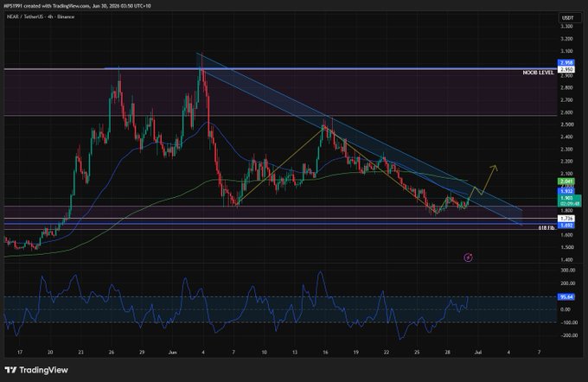Click the 25 date on time axis
The image size is (588, 382).
[417, 353]
